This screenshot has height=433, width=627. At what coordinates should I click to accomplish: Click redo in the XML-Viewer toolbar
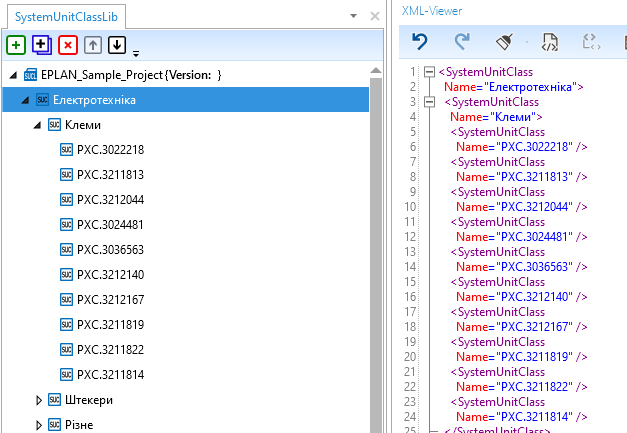[x=462, y=41]
